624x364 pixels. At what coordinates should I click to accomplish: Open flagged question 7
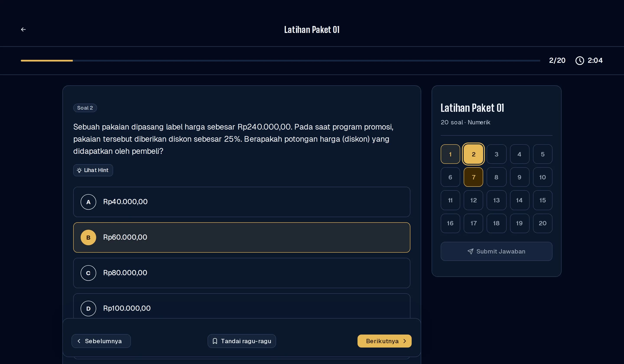click(473, 177)
